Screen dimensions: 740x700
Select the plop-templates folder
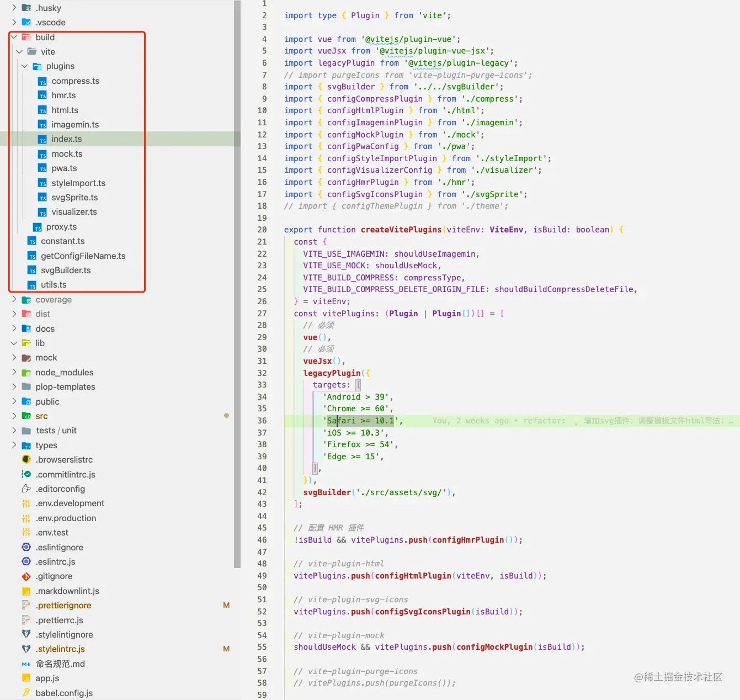[65, 387]
